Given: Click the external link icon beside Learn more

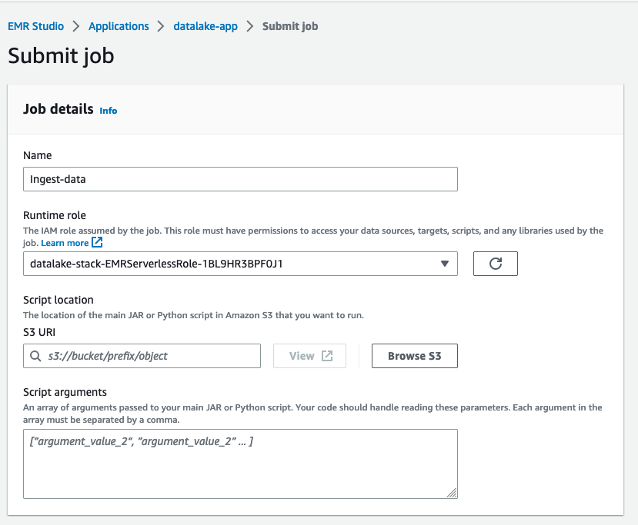Looking at the screenshot, I should click(x=97, y=242).
